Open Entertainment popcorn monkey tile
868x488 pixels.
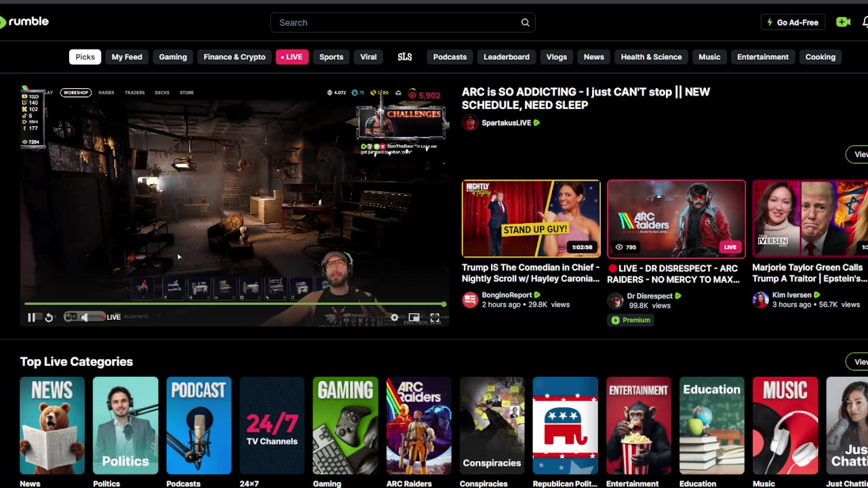638,426
